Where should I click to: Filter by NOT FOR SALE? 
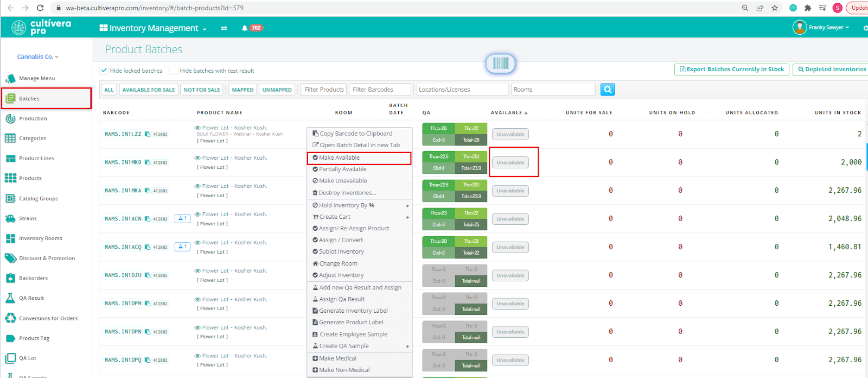[x=202, y=90]
